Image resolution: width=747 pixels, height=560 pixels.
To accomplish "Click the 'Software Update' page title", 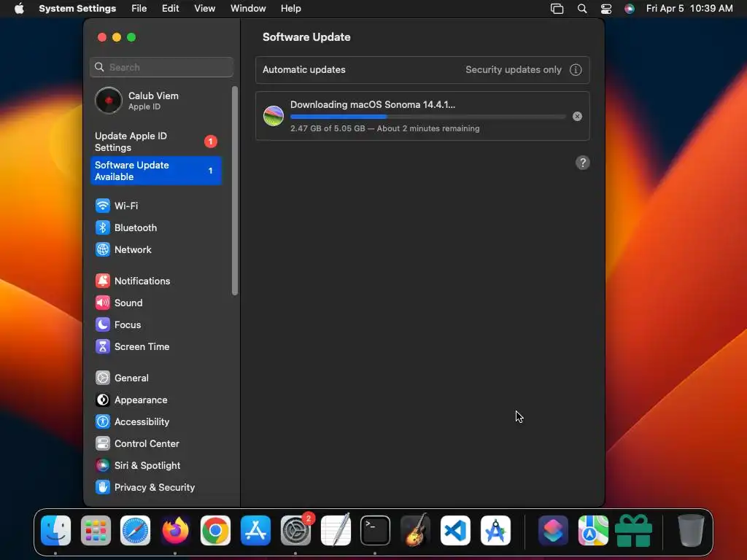I will (306, 37).
